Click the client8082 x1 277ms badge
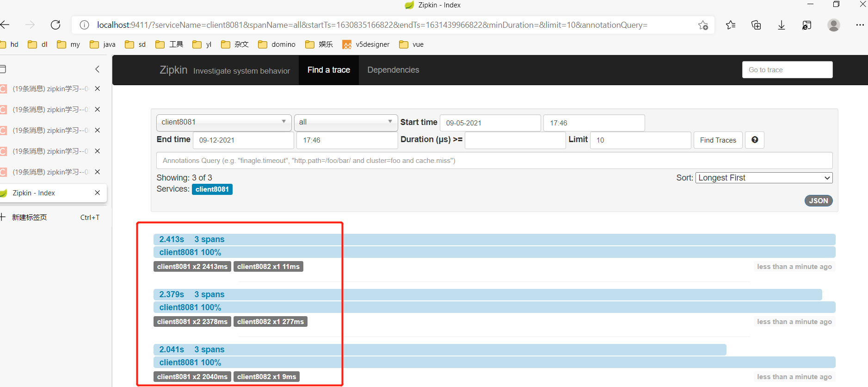The height and width of the screenshot is (387, 868). (x=271, y=322)
